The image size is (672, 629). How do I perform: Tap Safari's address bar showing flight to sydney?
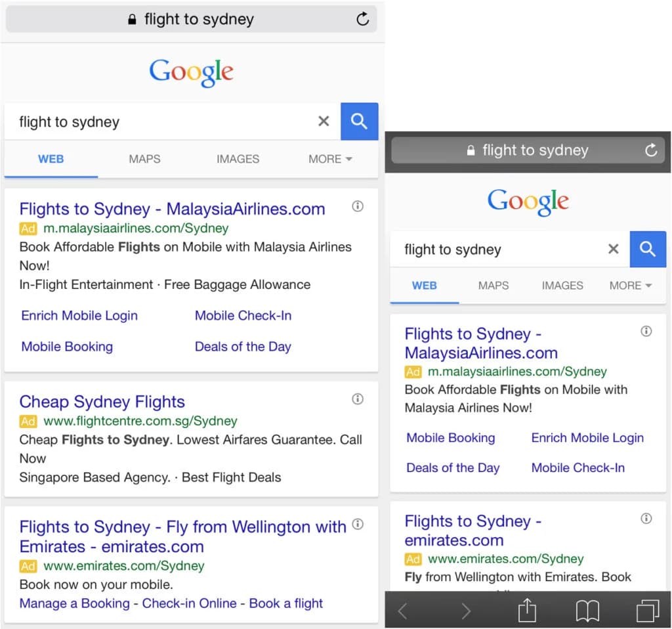pyautogui.click(x=192, y=19)
